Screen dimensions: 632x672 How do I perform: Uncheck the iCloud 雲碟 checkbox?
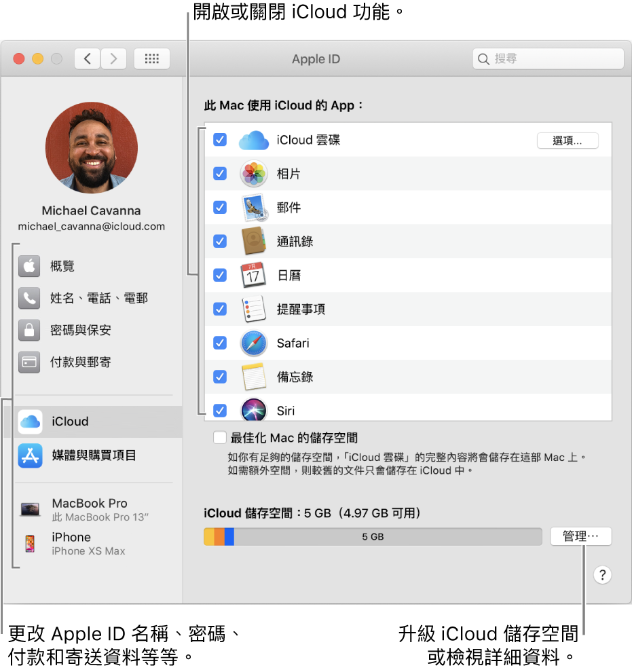coord(220,140)
